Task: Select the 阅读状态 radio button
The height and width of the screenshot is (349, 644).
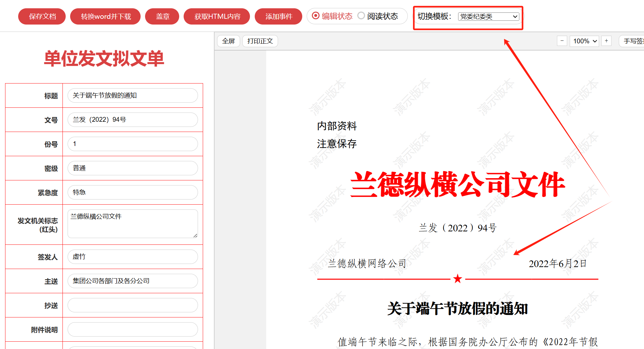Action: click(361, 16)
